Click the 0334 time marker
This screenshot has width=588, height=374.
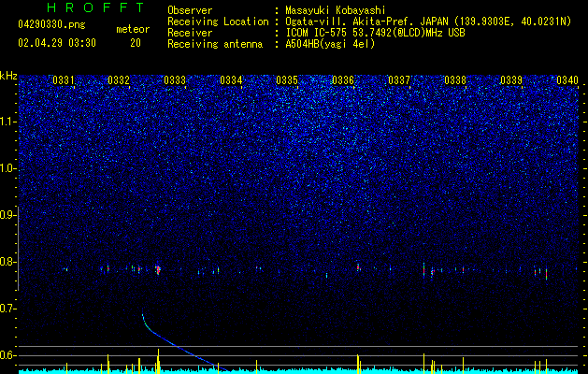(x=231, y=80)
